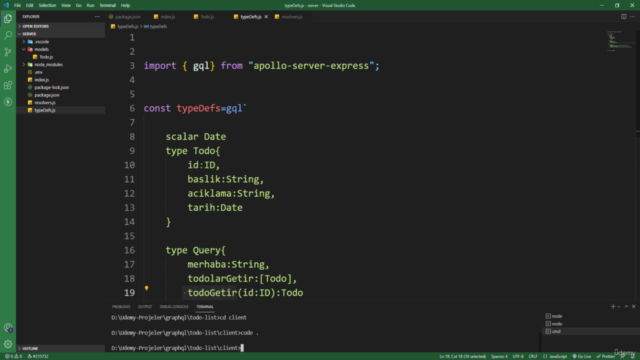Click the lightbulb quick fix on line 19
This screenshot has height=360, width=640.
(x=146, y=289)
